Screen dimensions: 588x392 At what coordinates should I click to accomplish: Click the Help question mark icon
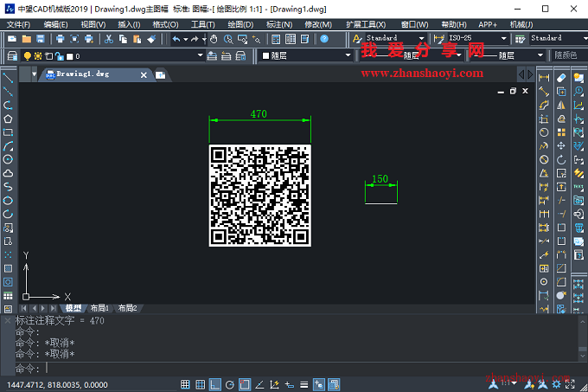(x=324, y=39)
